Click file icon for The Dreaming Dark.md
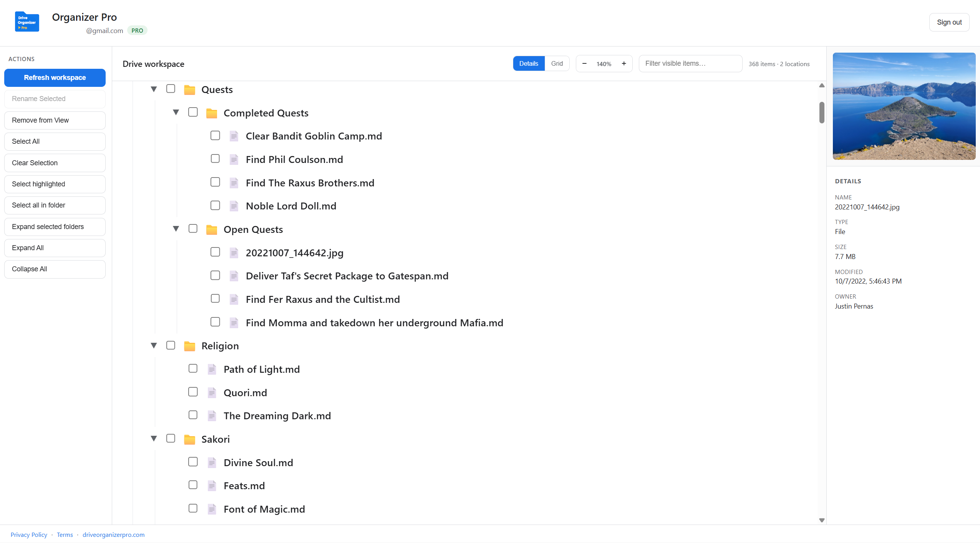980x543 pixels. pos(212,416)
